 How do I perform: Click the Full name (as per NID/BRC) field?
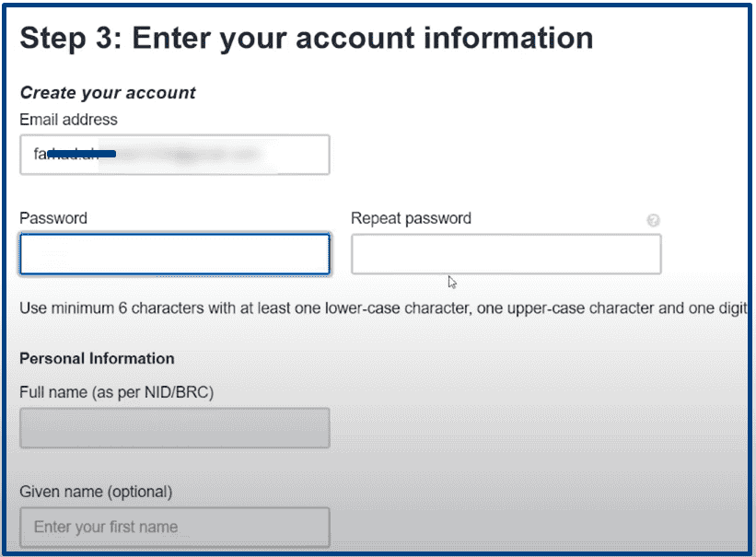(174, 428)
